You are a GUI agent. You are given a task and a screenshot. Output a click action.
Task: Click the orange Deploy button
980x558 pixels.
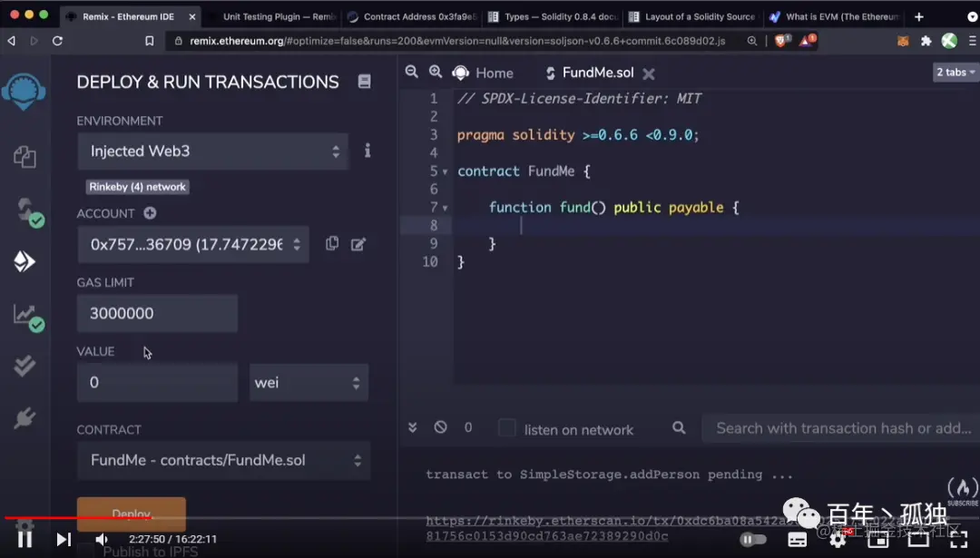132,514
